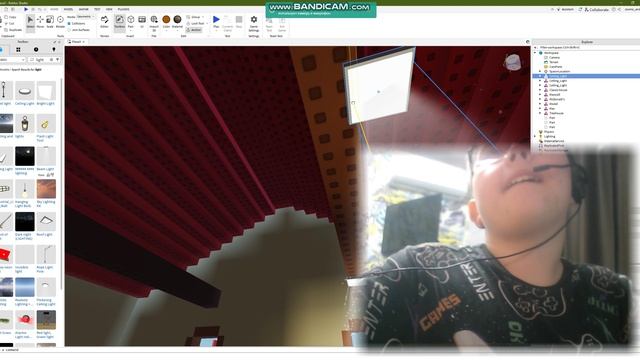Screen dimensions: 640x360
Task: Expand the selected Ceiling_Light node
Action: [x=540, y=76]
